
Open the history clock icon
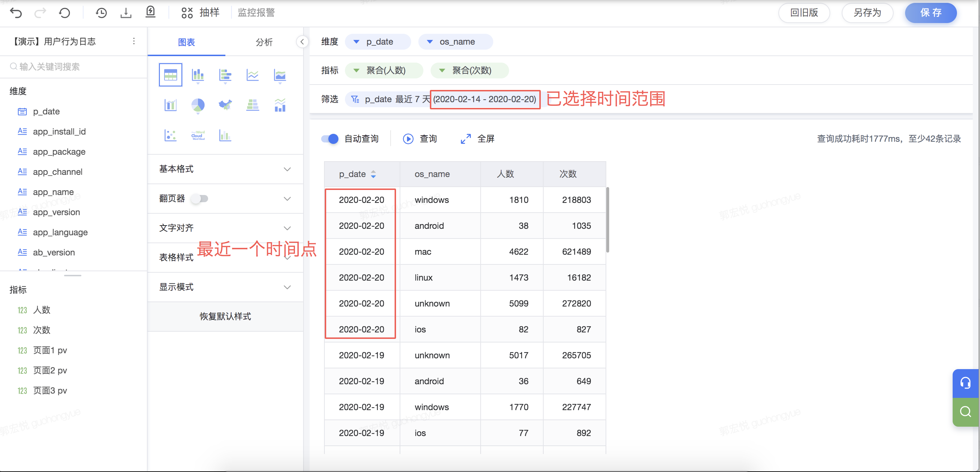point(101,13)
